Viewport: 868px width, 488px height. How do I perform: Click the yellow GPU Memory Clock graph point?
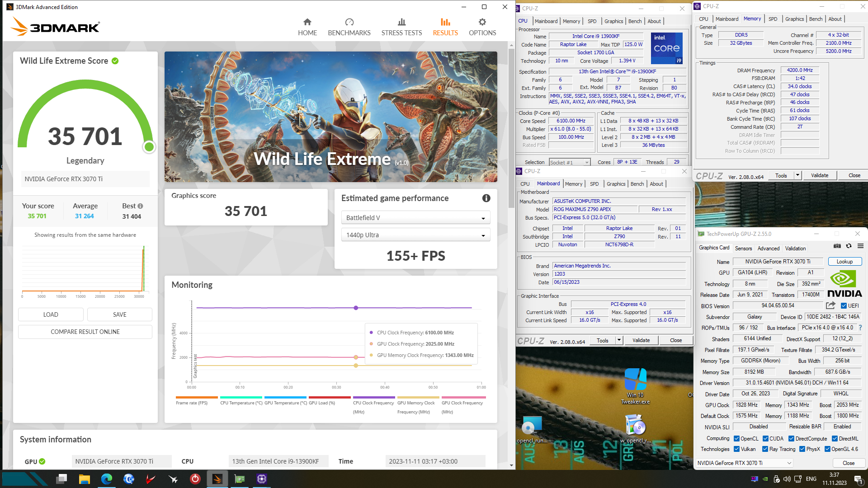pyautogui.click(x=356, y=365)
